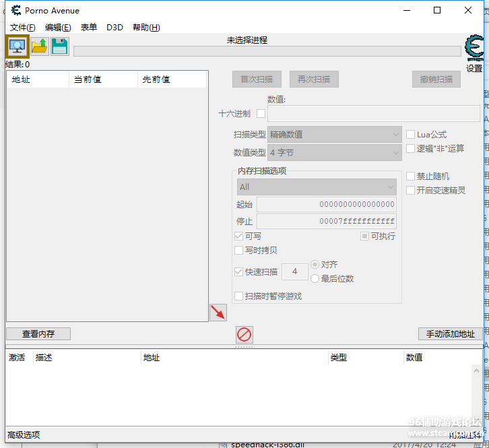The image size is (489, 448).
Task: Open the Cheat Engine logo settings icon
Action: tap(474, 51)
